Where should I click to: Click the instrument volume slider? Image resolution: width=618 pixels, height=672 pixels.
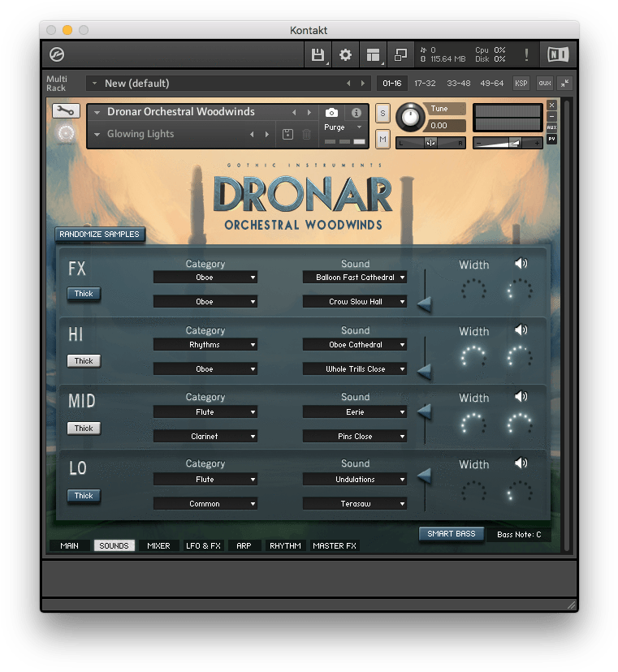508,143
